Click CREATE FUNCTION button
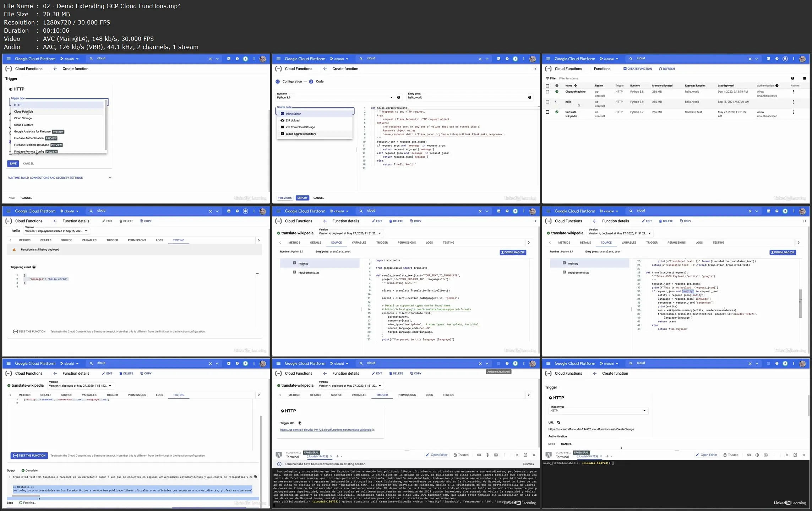 point(638,69)
